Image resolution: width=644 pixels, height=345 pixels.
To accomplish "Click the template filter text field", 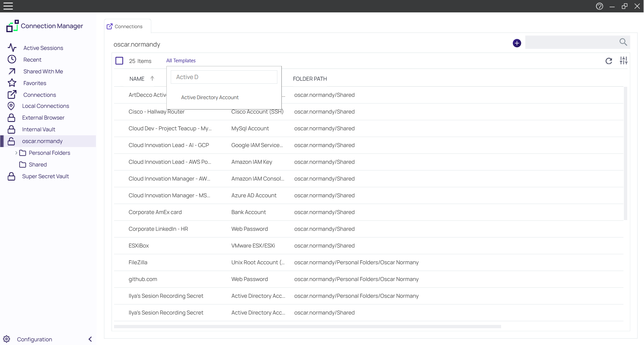I will (224, 77).
